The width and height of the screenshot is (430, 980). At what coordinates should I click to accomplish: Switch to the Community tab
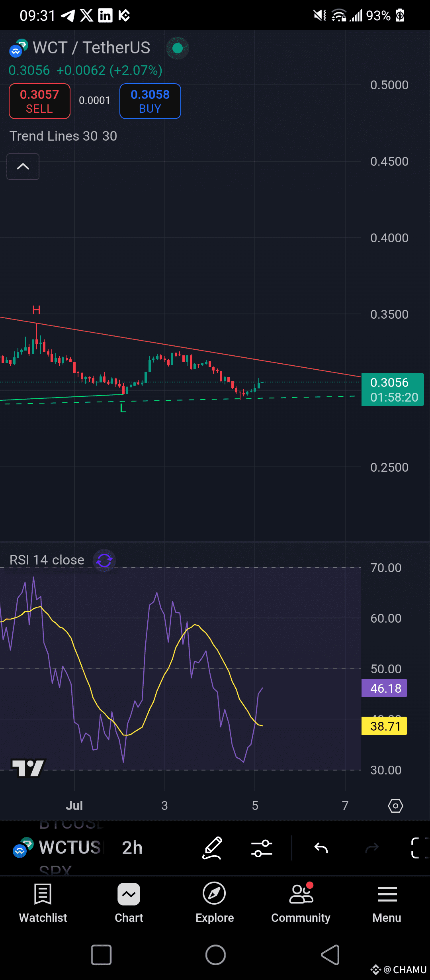click(301, 903)
